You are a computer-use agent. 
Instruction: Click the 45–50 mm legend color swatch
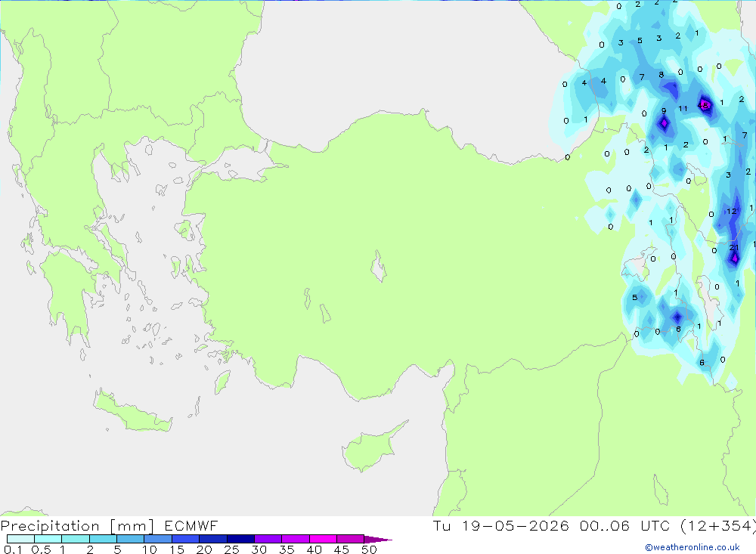point(351,539)
